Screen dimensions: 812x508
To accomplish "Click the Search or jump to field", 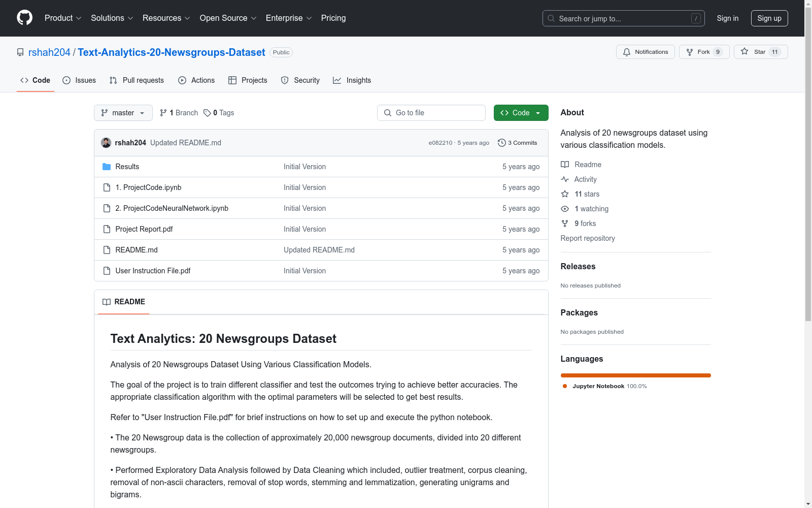I will point(624,18).
